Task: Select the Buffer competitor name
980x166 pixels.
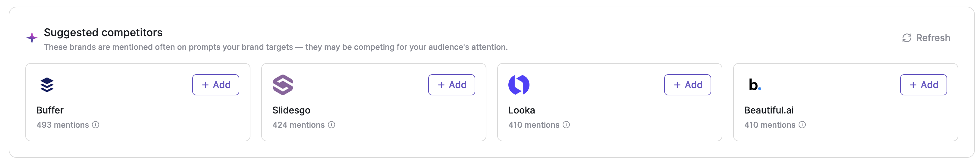Action: tap(50, 110)
